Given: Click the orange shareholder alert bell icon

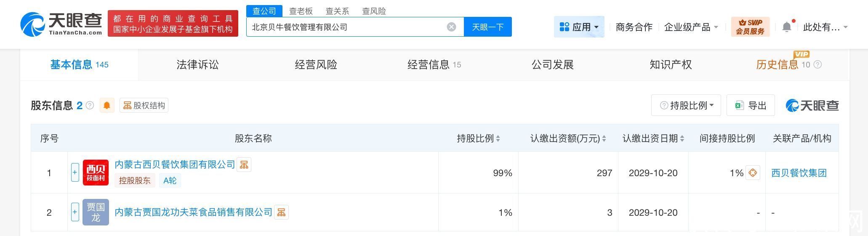Looking at the screenshot, I should [x=107, y=105].
